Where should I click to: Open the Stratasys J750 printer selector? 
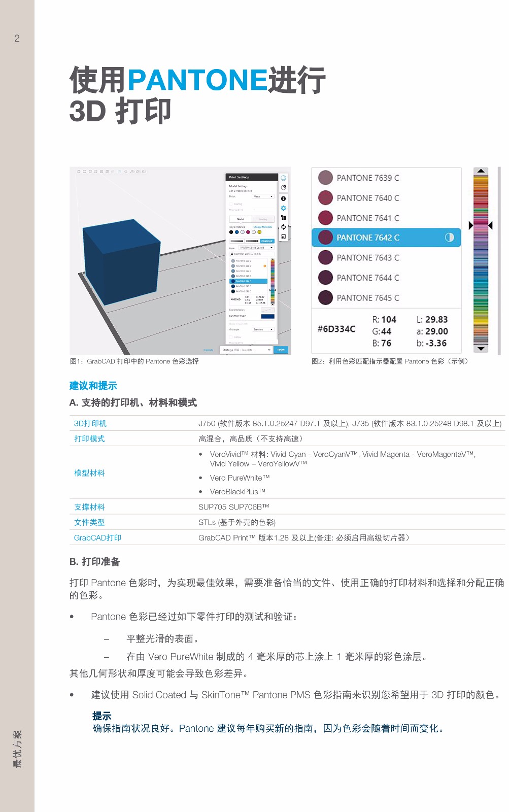pos(247,350)
